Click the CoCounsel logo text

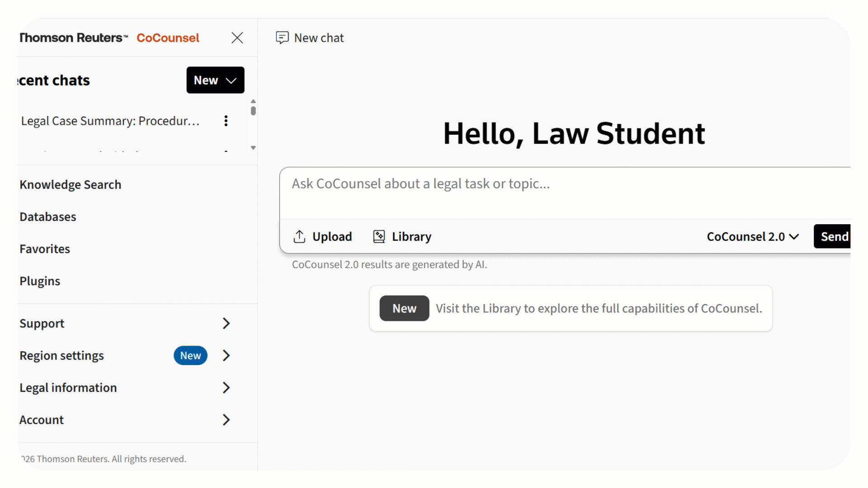click(168, 38)
